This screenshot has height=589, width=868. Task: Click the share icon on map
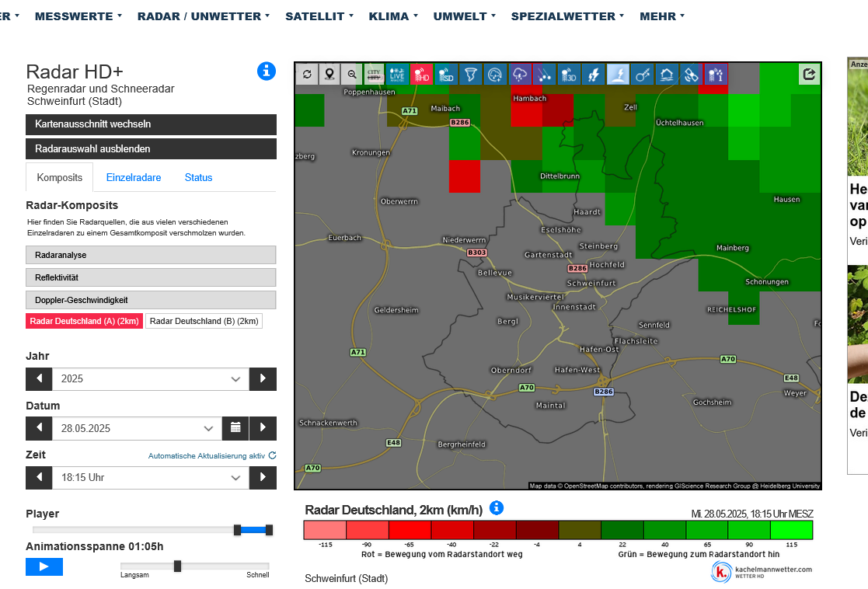[x=809, y=75]
